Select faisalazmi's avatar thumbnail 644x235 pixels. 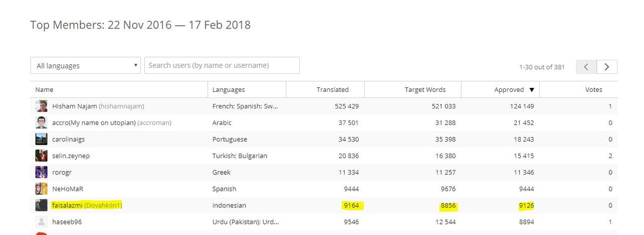41,205
